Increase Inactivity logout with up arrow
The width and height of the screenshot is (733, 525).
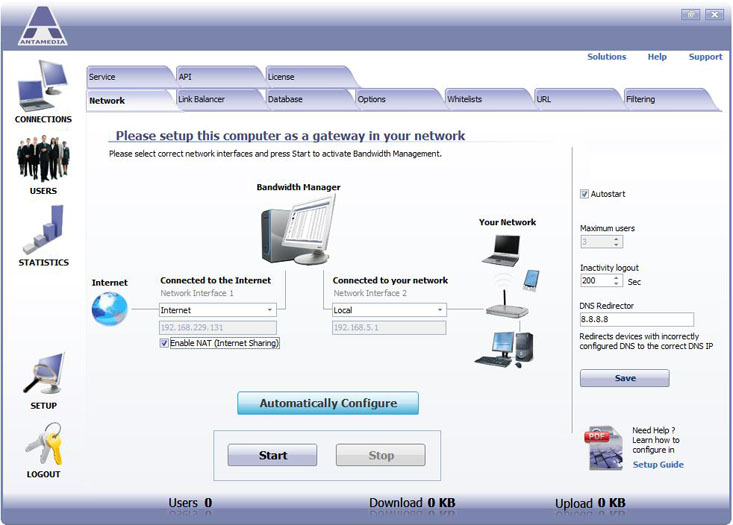click(617, 278)
